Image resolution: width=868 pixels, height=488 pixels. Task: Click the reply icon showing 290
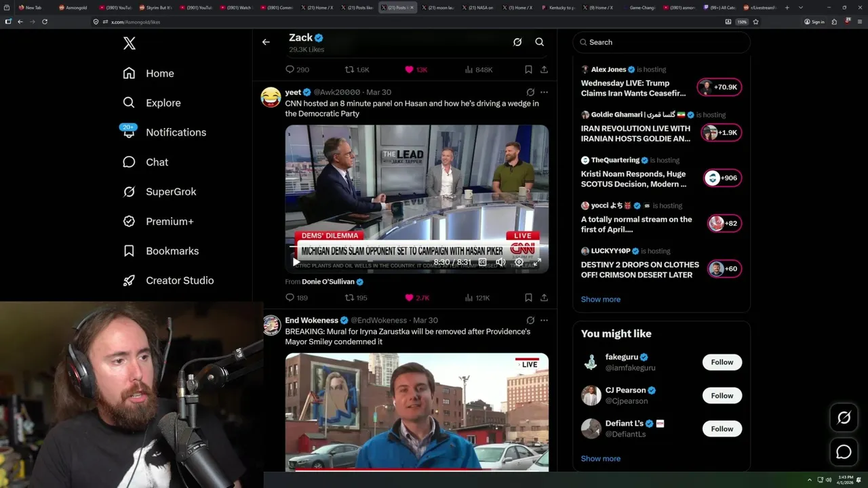click(290, 69)
